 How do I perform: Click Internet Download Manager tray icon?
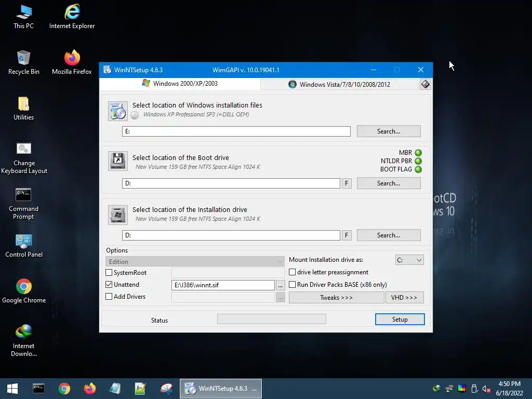click(x=436, y=389)
